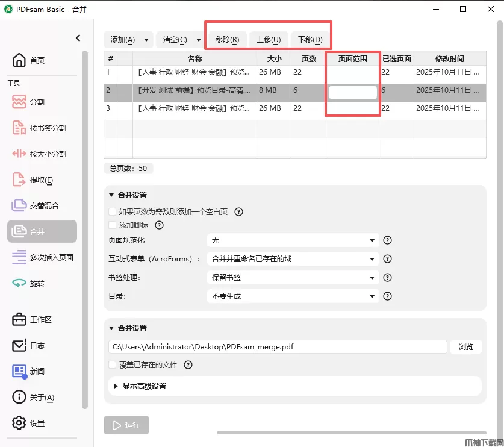Screen dimensions: 504x447
Task: Select the 分割 split tool icon
Action: [x=19, y=102]
